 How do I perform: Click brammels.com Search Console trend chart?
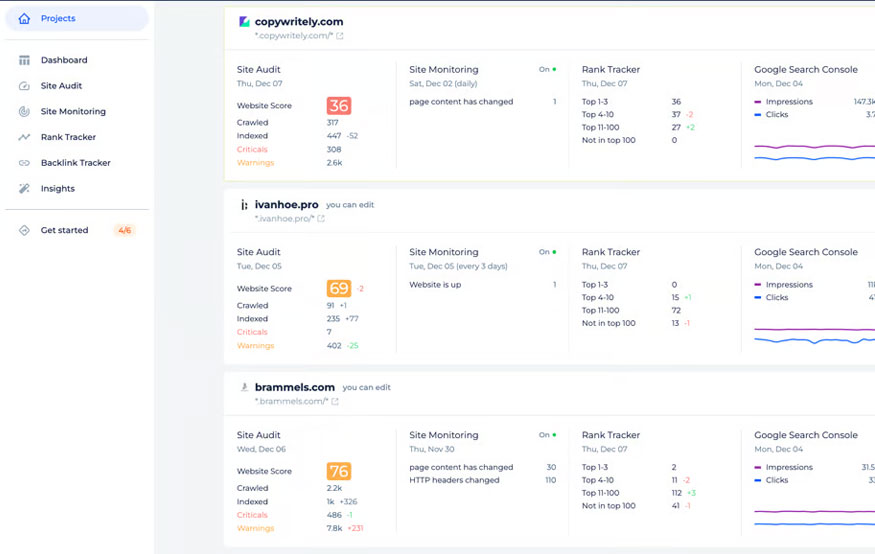pyautogui.click(x=815, y=518)
